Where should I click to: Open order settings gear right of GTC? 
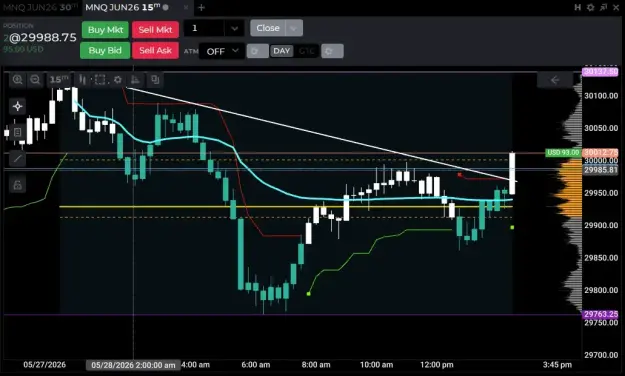coord(332,51)
